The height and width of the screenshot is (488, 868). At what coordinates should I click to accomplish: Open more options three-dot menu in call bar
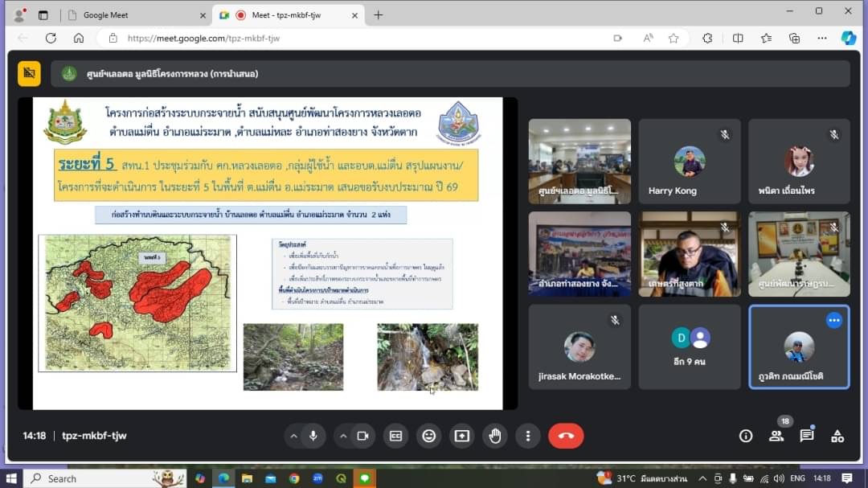(528, 436)
